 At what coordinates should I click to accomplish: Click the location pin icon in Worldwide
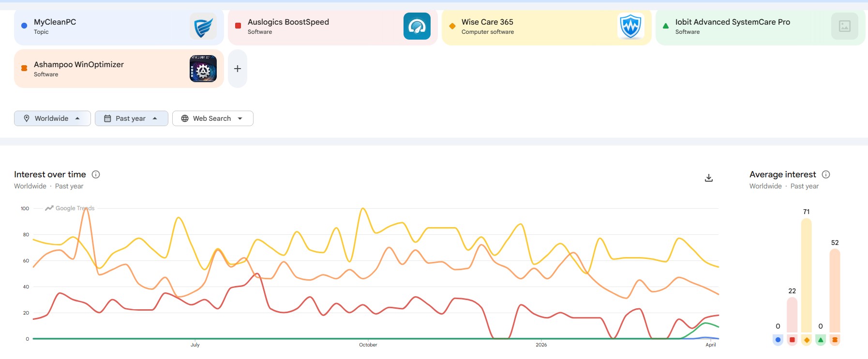[27, 118]
